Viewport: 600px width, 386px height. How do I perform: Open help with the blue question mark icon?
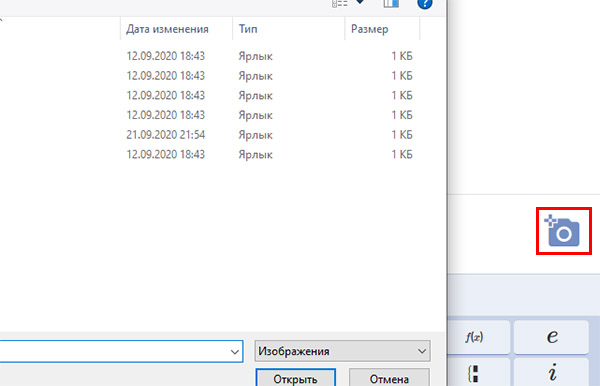click(425, 3)
